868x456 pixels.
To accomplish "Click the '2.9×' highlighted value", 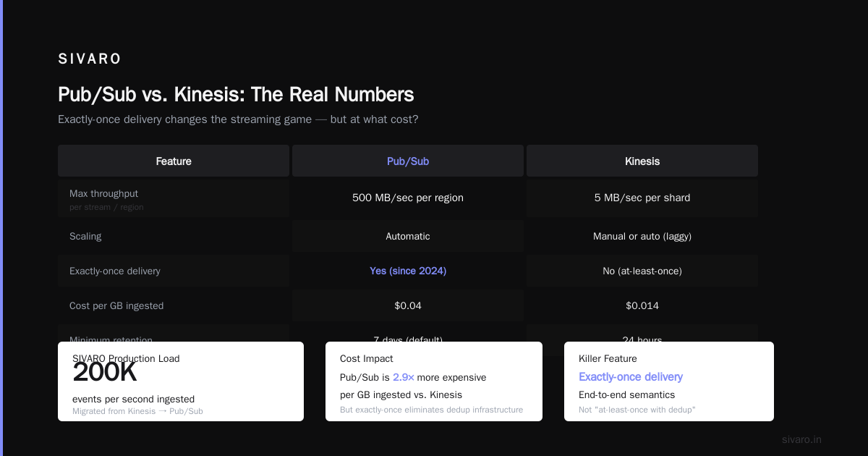I will 404,377.
